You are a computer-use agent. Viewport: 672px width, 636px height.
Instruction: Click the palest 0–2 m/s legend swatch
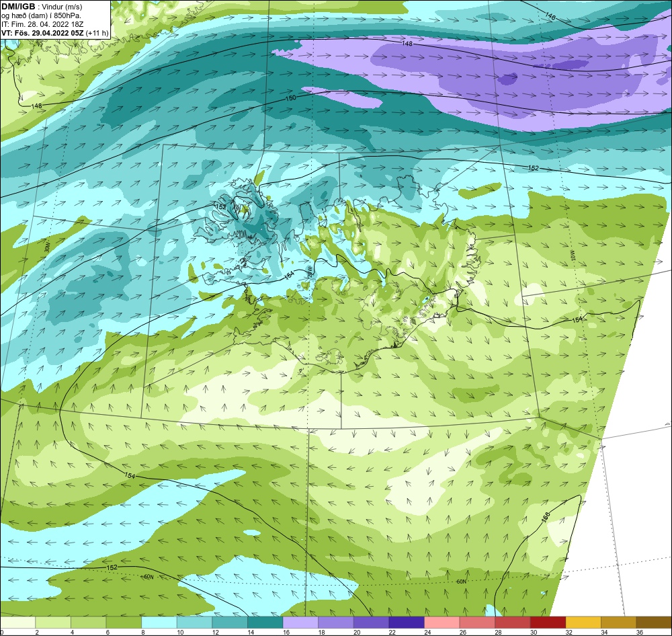18,623
